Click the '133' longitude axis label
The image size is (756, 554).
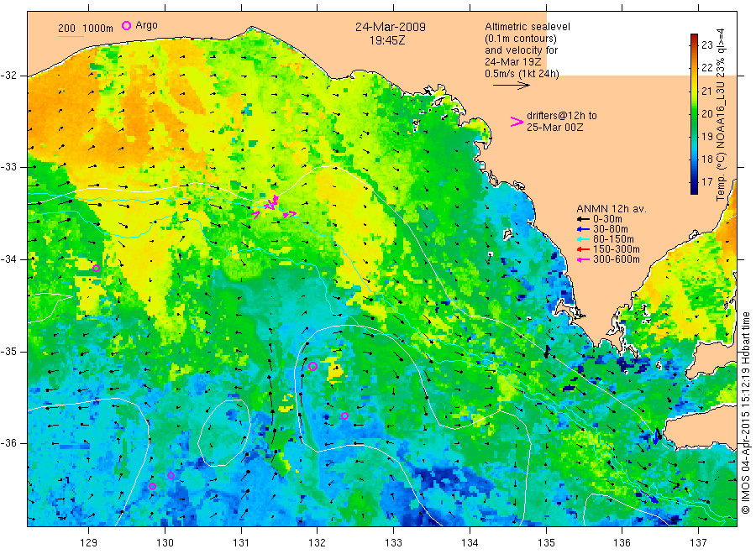point(393,543)
